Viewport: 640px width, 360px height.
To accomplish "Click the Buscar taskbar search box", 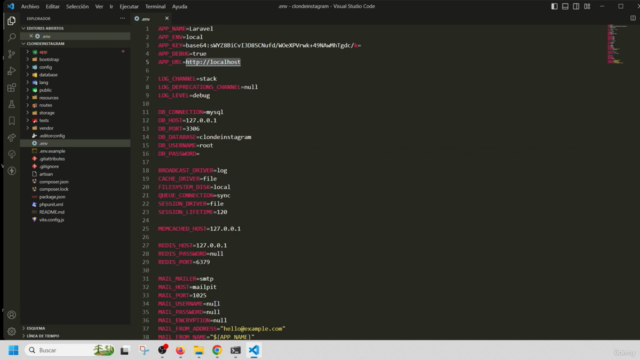I will pos(70,350).
